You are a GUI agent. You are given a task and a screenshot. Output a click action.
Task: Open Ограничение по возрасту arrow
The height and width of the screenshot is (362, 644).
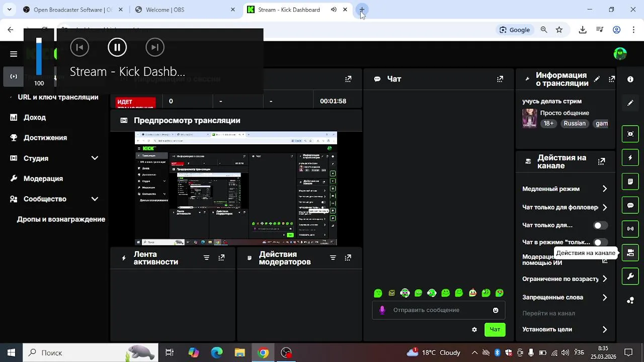pos(605,279)
